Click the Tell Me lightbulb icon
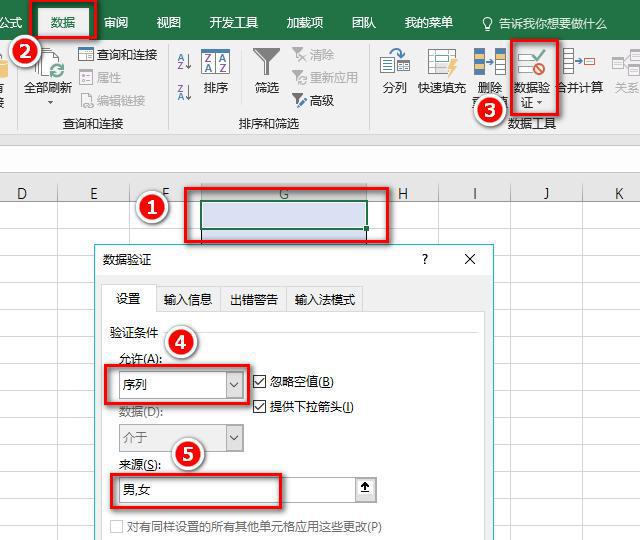The image size is (640, 540). 487,24
